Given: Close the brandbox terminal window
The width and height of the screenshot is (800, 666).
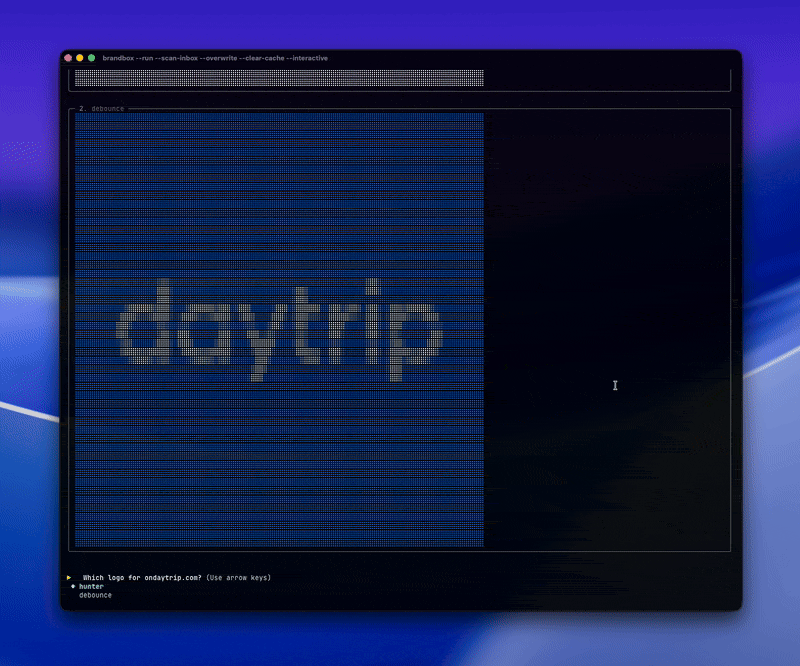Looking at the screenshot, I should [x=68, y=58].
